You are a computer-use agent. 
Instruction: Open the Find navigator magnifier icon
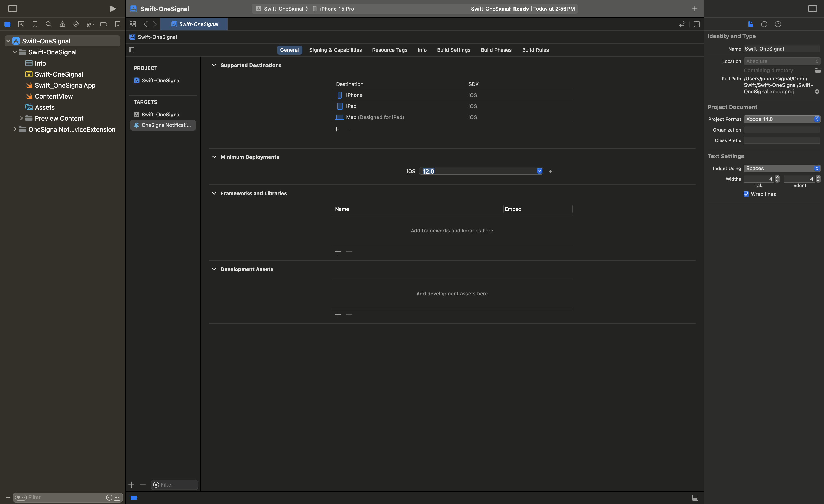tap(49, 24)
